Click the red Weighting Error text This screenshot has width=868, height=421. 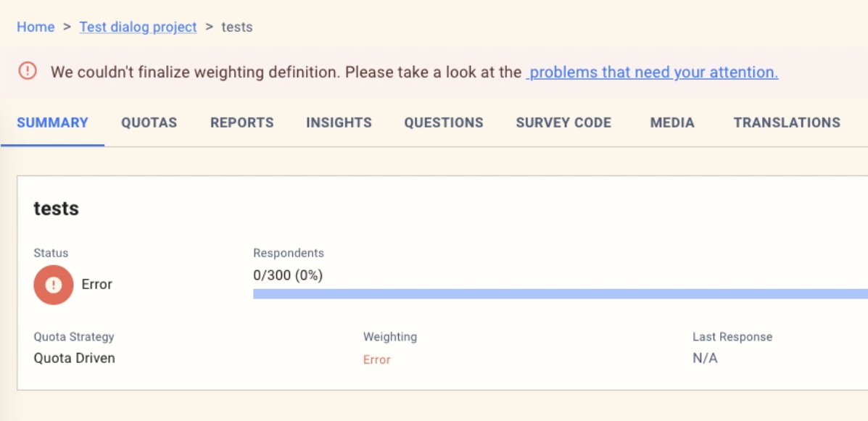pyautogui.click(x=376, y=359)
